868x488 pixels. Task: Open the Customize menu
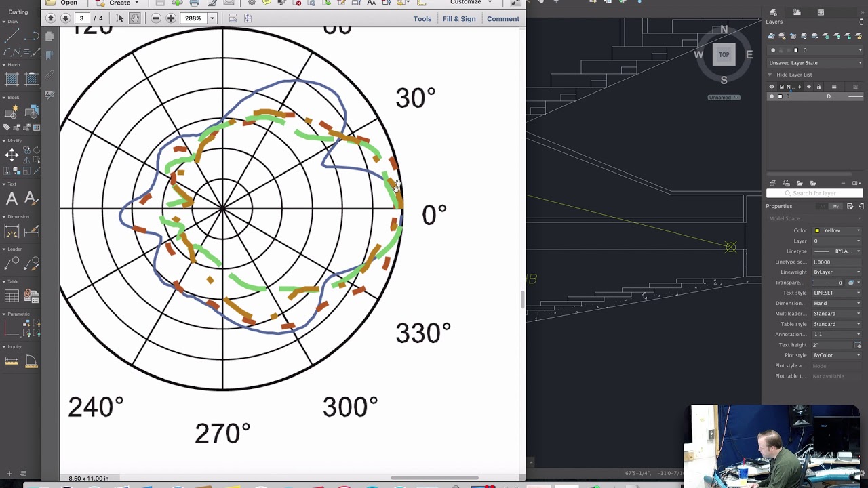tap(471, 3)
